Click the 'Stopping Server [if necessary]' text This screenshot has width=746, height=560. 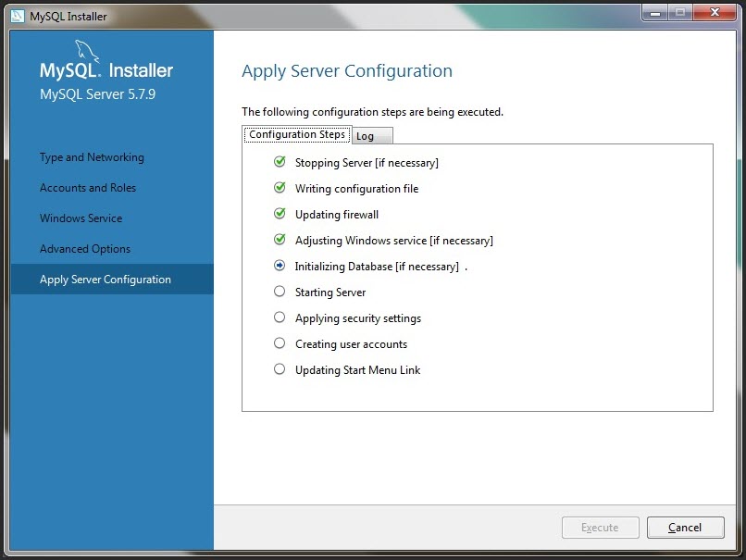[x=367, y=163]
